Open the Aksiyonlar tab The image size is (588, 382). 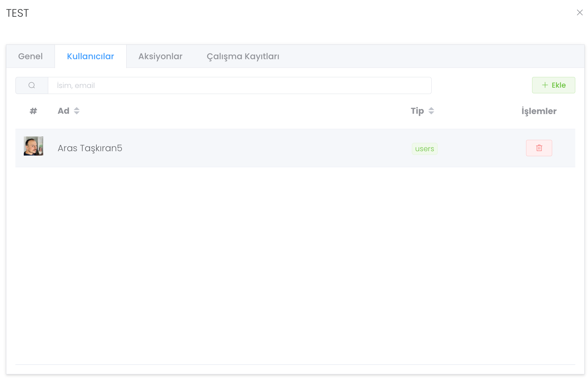point(160,56)
